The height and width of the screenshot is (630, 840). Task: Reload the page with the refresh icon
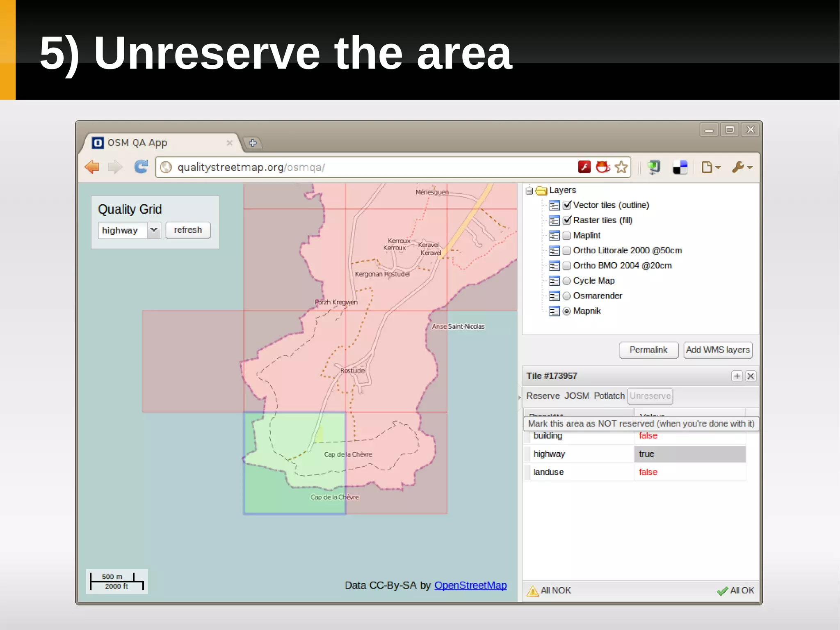pos(141,167)
